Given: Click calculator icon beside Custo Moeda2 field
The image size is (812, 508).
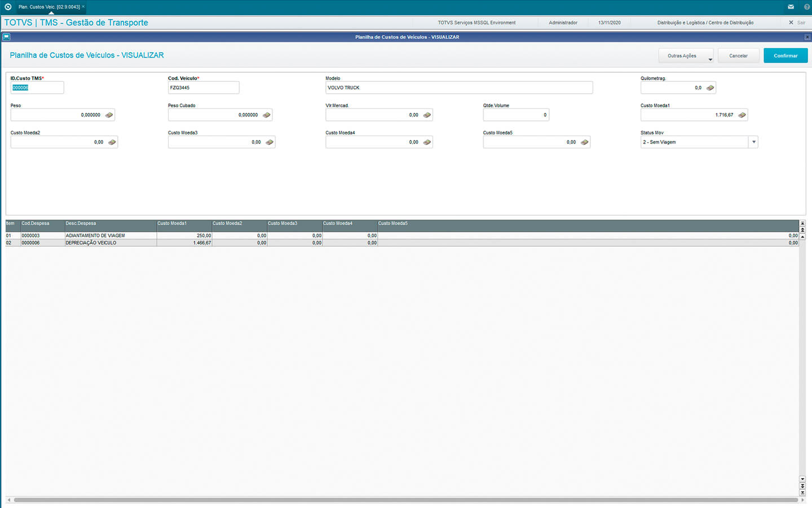Looking at the screenshot, I should (112, 142).
